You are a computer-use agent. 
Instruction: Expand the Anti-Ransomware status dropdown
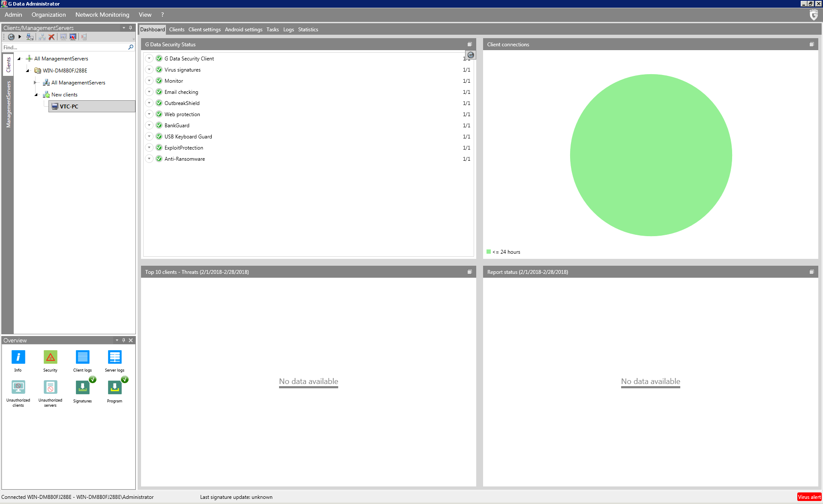click(149, 159)
